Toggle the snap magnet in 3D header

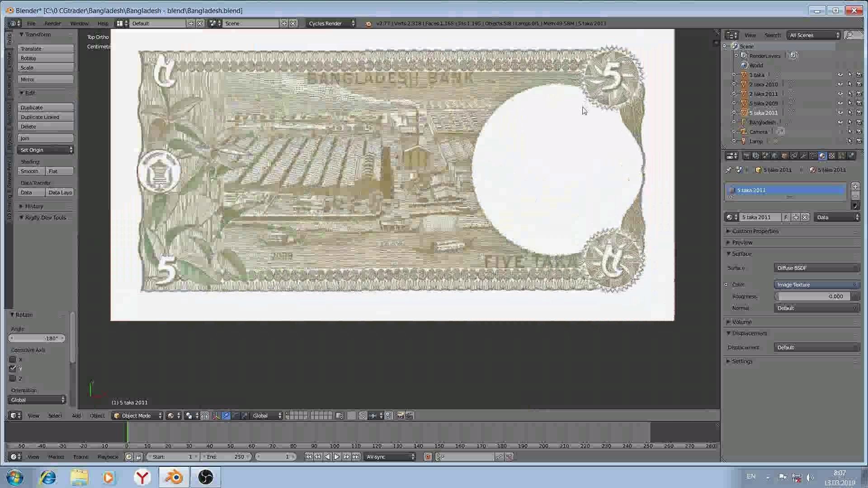[363, 416]
